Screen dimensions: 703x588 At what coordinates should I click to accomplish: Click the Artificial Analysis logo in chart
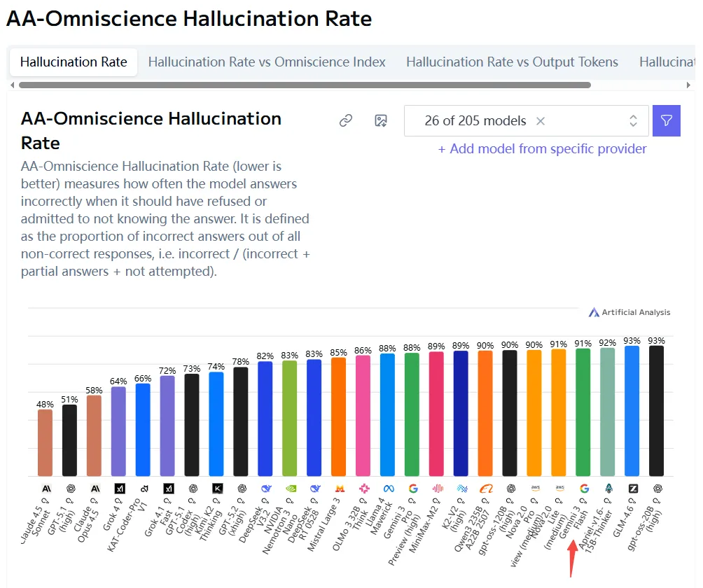point(629,312)
